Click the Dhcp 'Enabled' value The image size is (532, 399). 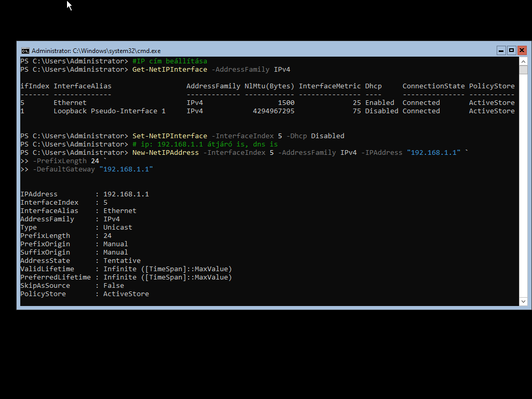[x=379, y=103]
